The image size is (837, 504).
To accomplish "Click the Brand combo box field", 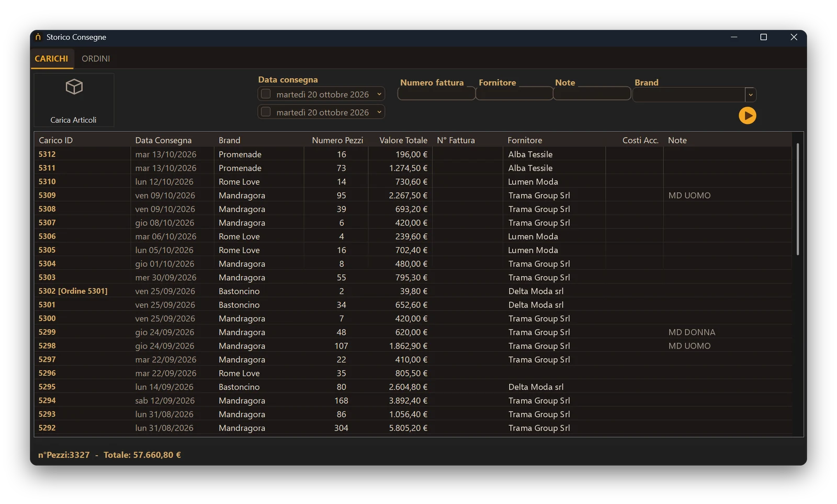I will pos(688,95).
